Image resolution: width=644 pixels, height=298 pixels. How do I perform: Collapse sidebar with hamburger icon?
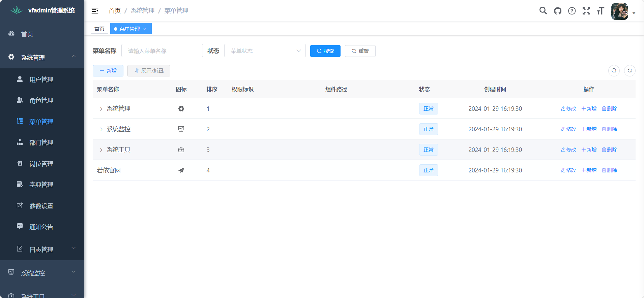(95, 11)
